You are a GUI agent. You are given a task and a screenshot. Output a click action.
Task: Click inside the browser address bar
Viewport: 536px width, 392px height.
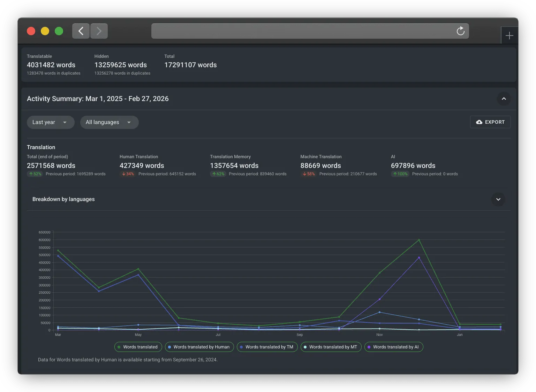click(x=310, y=31)
